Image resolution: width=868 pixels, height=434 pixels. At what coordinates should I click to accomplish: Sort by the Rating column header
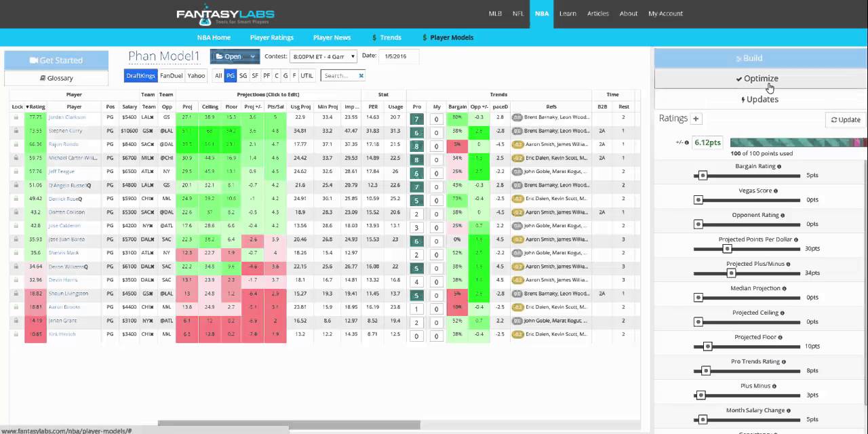point(35,106)
